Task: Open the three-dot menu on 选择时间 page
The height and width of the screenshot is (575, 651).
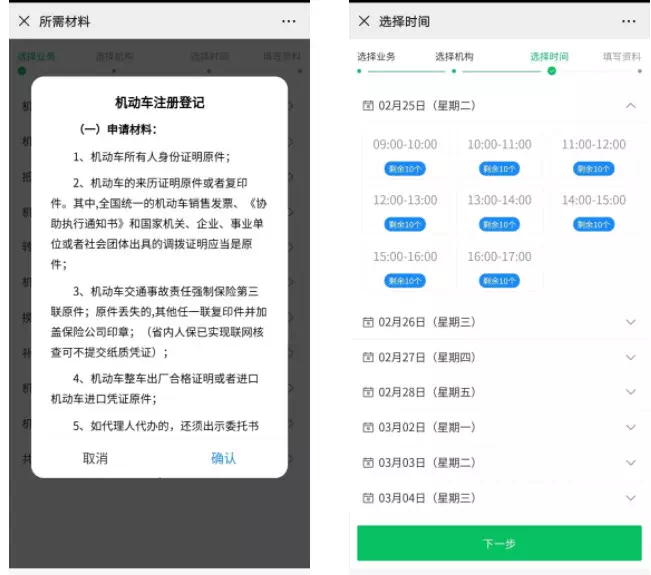Action: tap(628, 21)
